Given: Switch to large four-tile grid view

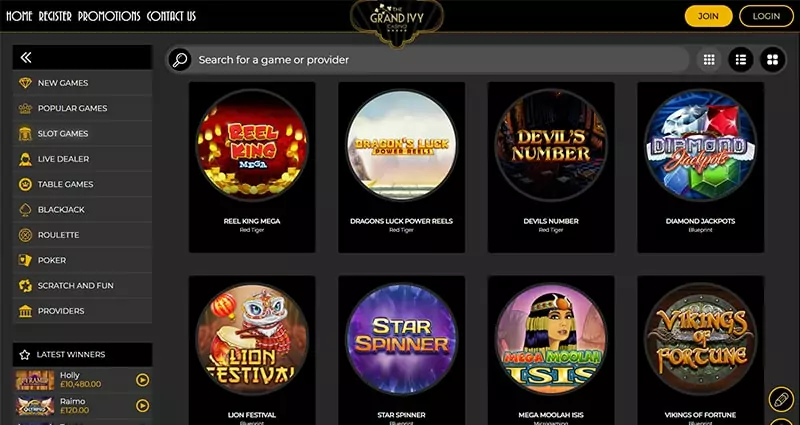Looking at the screenshot, I should tap(772, 60).
